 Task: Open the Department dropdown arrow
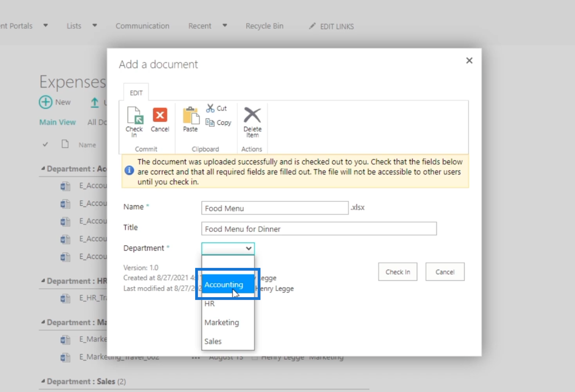248,248
